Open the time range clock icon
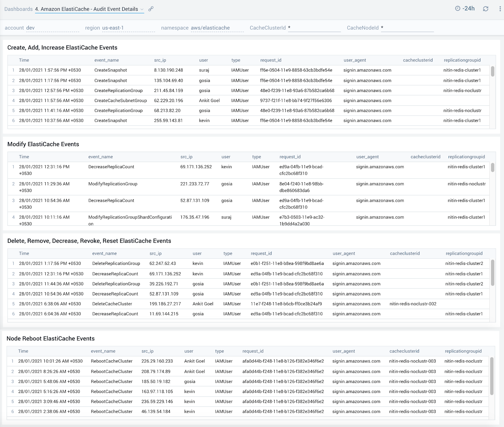Screen dimensions: 504x427 click(458, 9)
